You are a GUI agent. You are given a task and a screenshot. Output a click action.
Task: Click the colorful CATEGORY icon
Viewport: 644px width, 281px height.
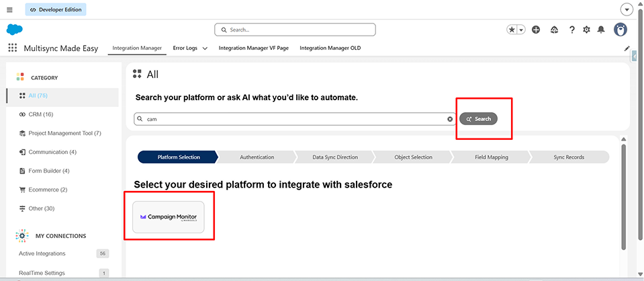click(20, 77)
